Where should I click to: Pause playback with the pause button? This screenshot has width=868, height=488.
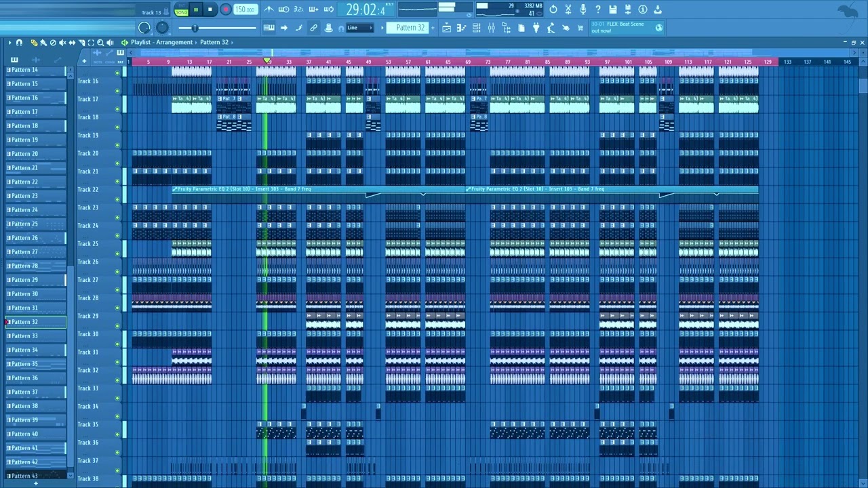(x=196, y=9)
